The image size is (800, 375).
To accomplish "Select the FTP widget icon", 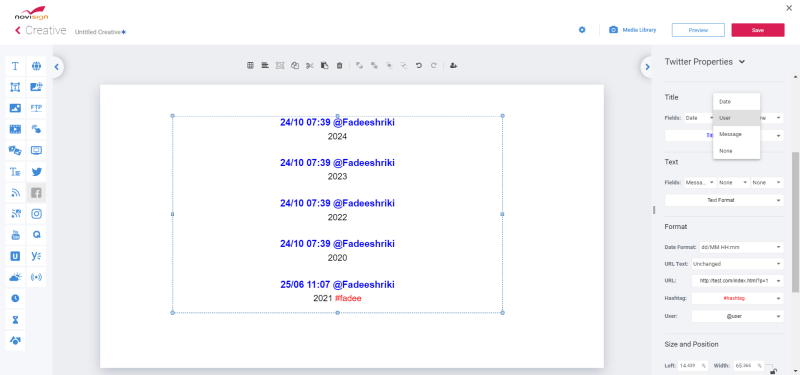I will tap(36, 108).
